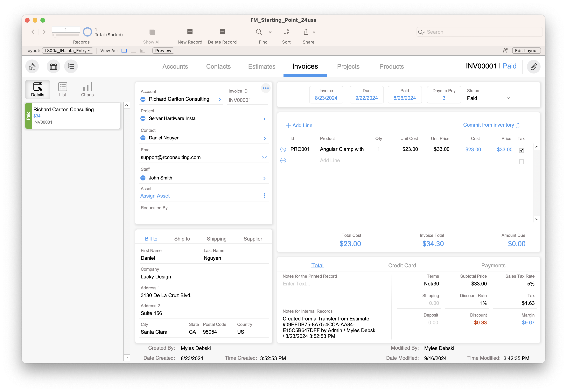Click Notes for the Printed Record text field
Viewport: 567px width, 392px height.
(334, 292)
